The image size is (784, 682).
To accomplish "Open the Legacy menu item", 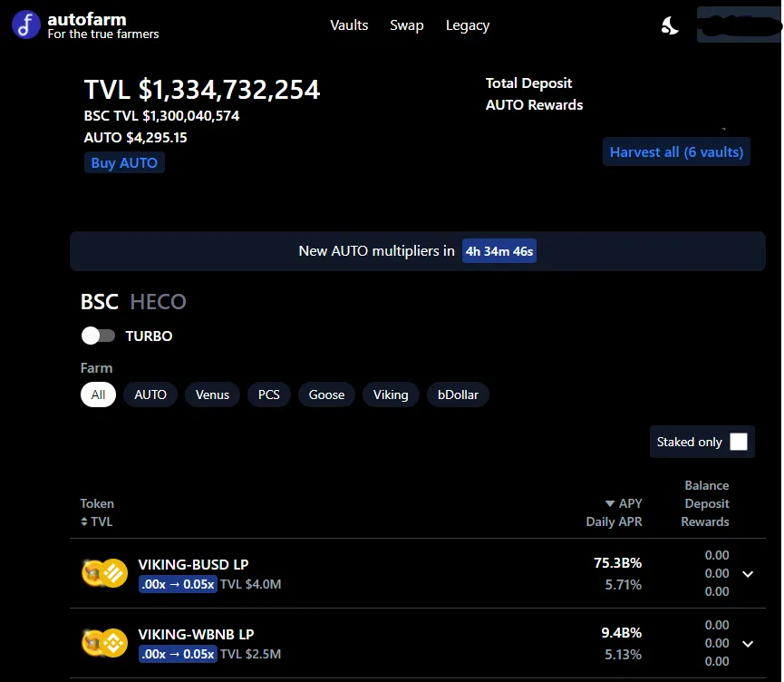I will point(468,25).
